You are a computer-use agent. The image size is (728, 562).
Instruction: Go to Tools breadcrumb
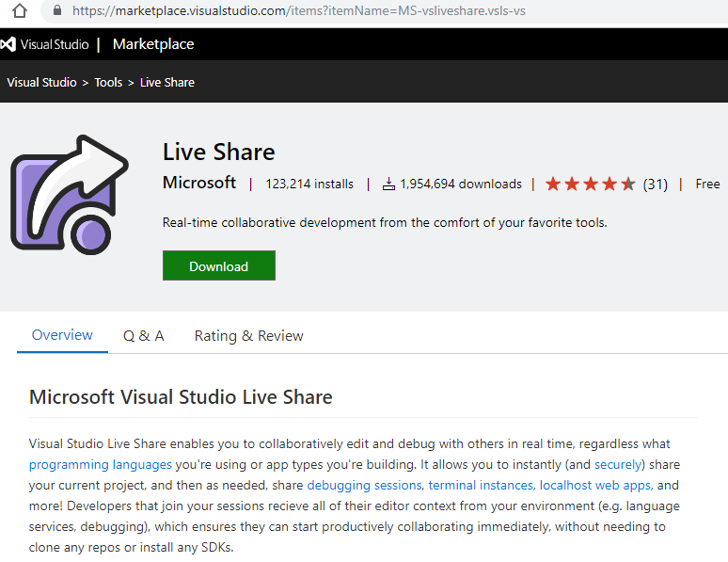tap(108, 82)
